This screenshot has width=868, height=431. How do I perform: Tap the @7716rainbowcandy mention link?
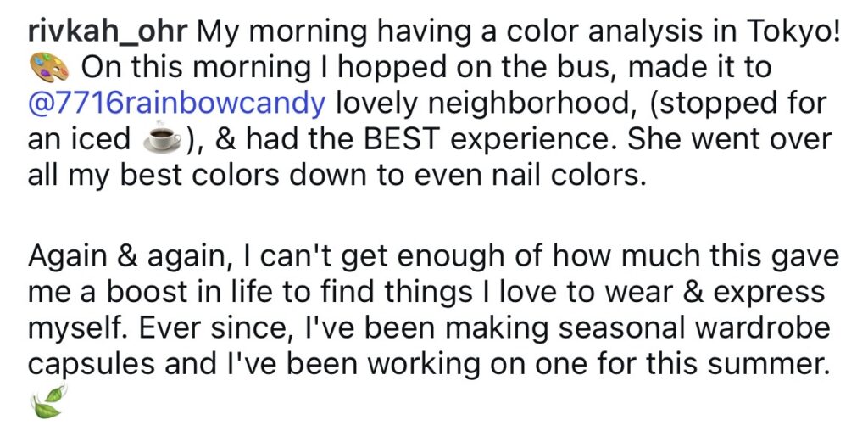point(177,103)
